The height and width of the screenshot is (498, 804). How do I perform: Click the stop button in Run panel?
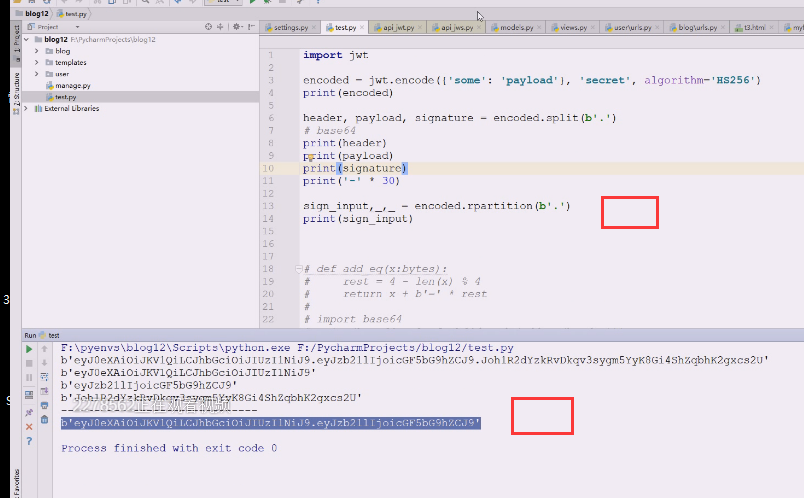(x=29, y=363)
